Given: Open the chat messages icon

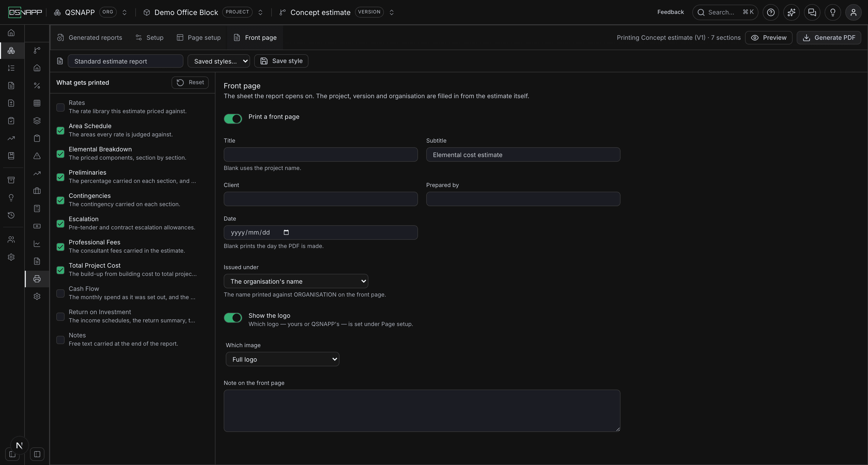Looking at the screenshot, I should click(x=812, y=12).
